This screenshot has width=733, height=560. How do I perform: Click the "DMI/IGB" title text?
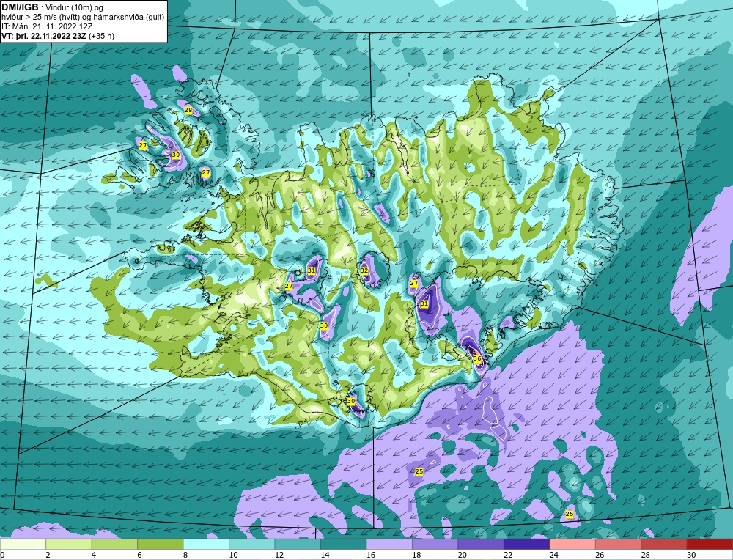click(x=20, y=7)
